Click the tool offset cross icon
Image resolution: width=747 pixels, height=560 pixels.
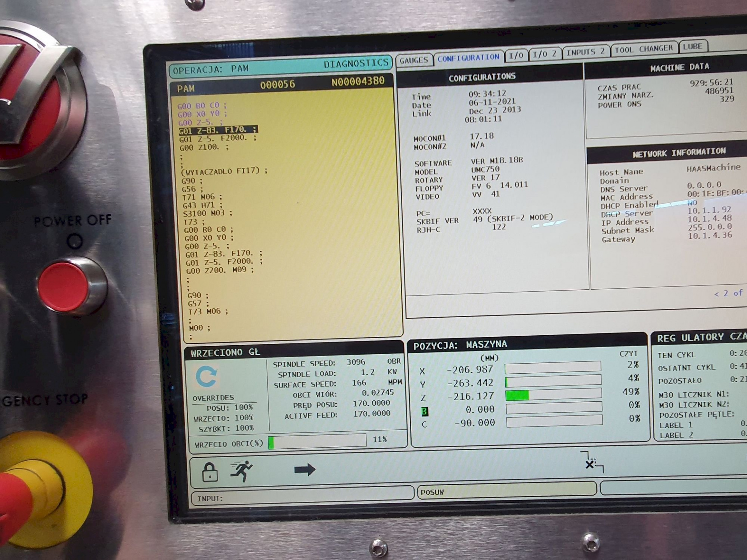click(591, 463)
